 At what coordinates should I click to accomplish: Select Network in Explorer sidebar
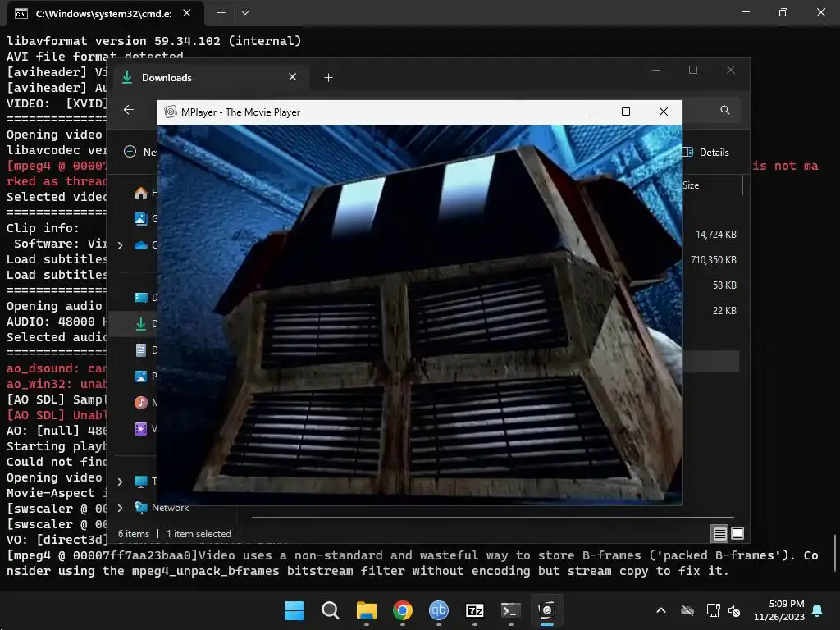[x=162, y=508]
